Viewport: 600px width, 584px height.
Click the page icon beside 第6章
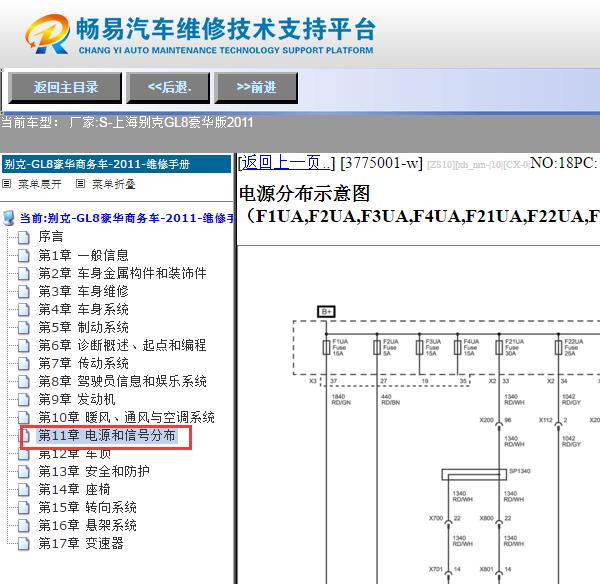pyautogui.click(x=24, y=345)
